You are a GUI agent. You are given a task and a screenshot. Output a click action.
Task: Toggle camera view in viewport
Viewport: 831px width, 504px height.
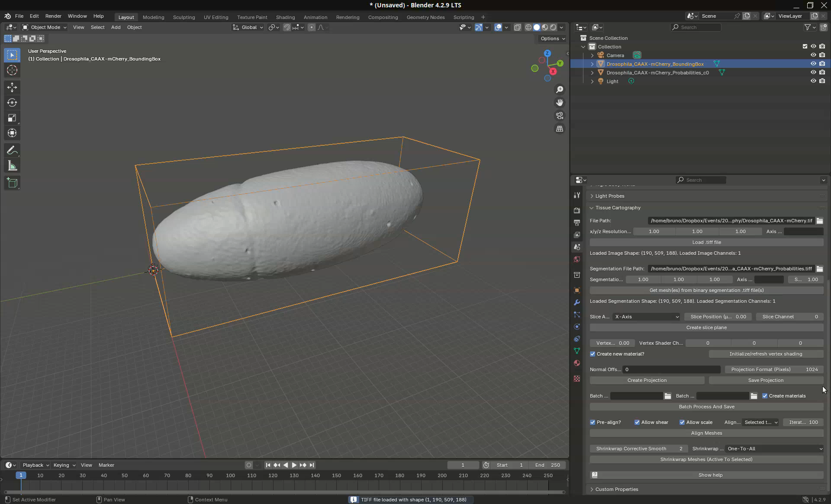560,116
